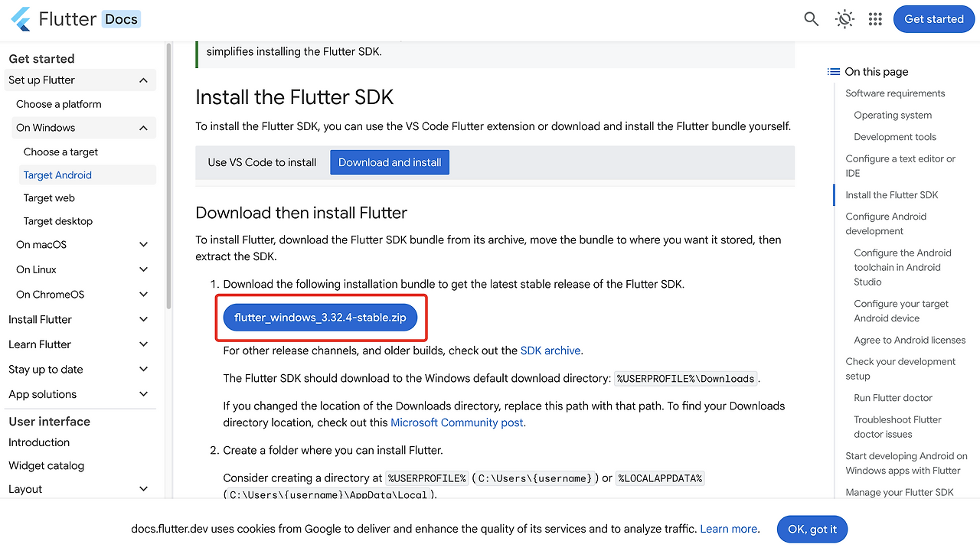The width and height of the screenshot is (980, 551).
Task: Open Widget catalog in sidebar
Action: (x=46, y=465)
